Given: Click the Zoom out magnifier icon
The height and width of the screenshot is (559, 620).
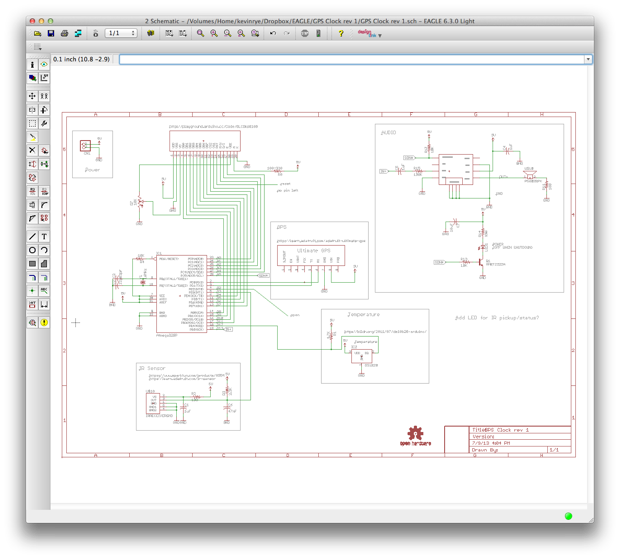Looking at the screenshot, I should tap(227, 34).
